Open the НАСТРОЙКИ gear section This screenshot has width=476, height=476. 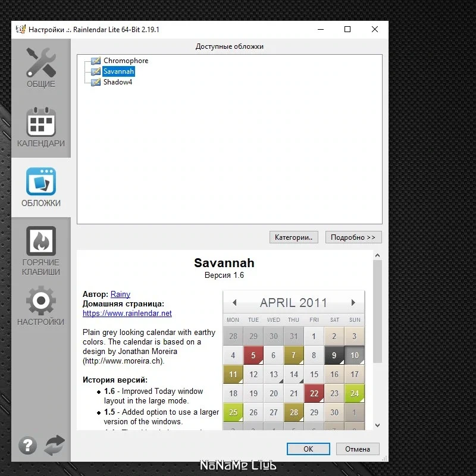(x=41, y=305)
